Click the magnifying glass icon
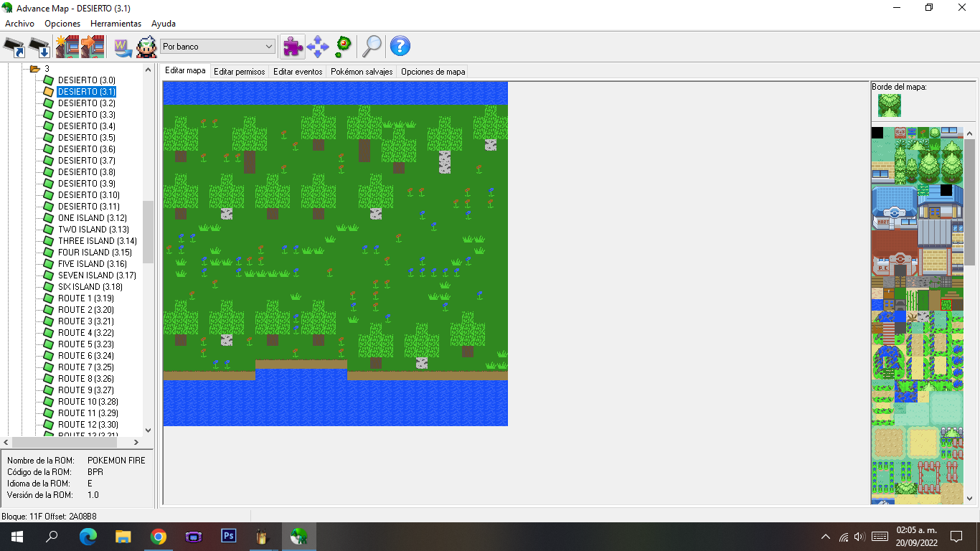980x551 pixels. 372,47
